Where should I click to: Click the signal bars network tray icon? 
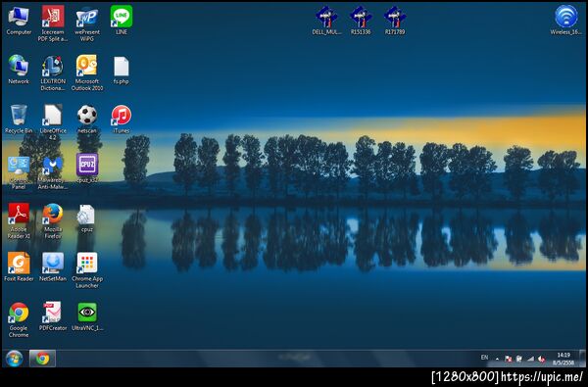(x=530, y=359)
